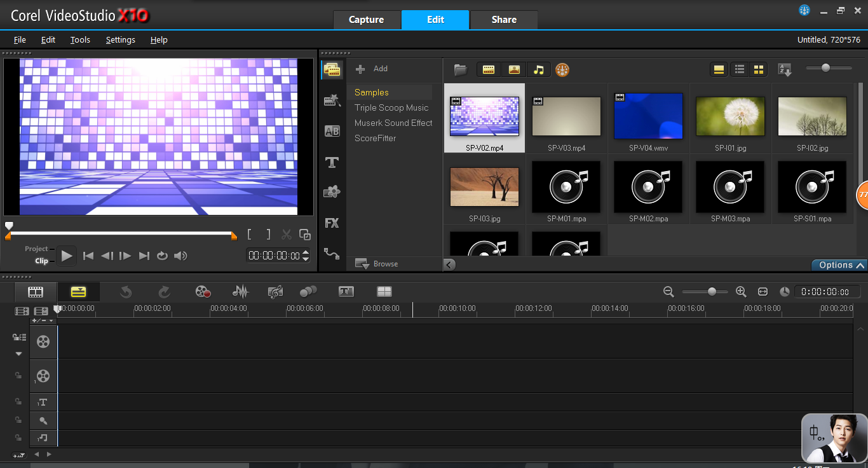Switch to the Share tab

[x=504, y=20]
